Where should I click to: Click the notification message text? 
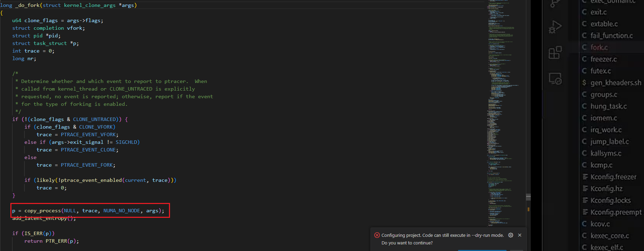(442, 239)
